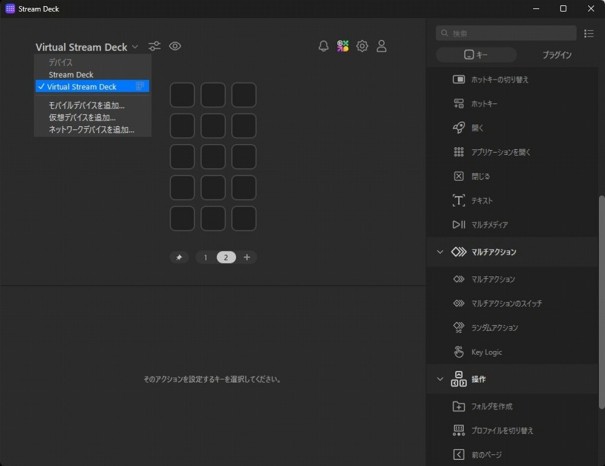Collapse the 操作 category
Viewport: 605px width, 466px height.
point(440,379)
